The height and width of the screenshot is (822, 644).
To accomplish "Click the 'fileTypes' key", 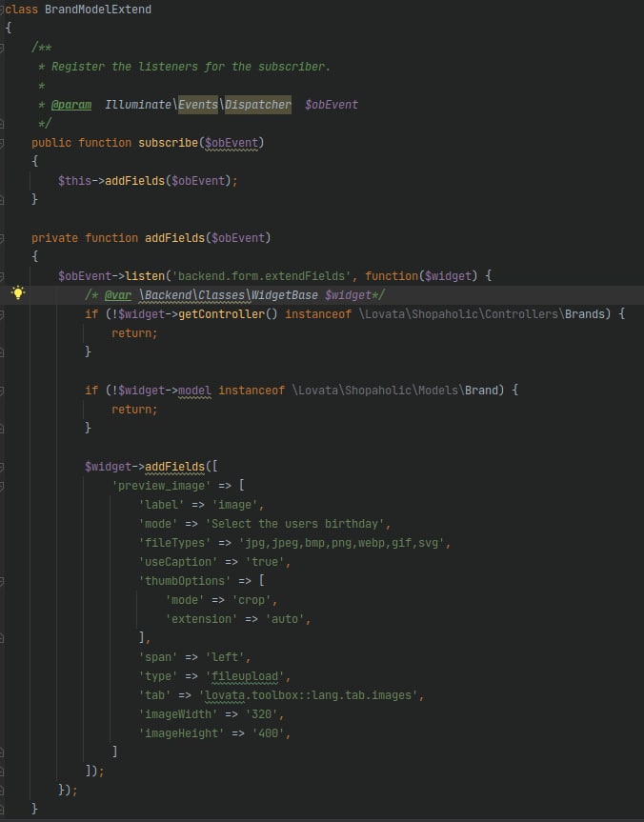I will [174, 543].
